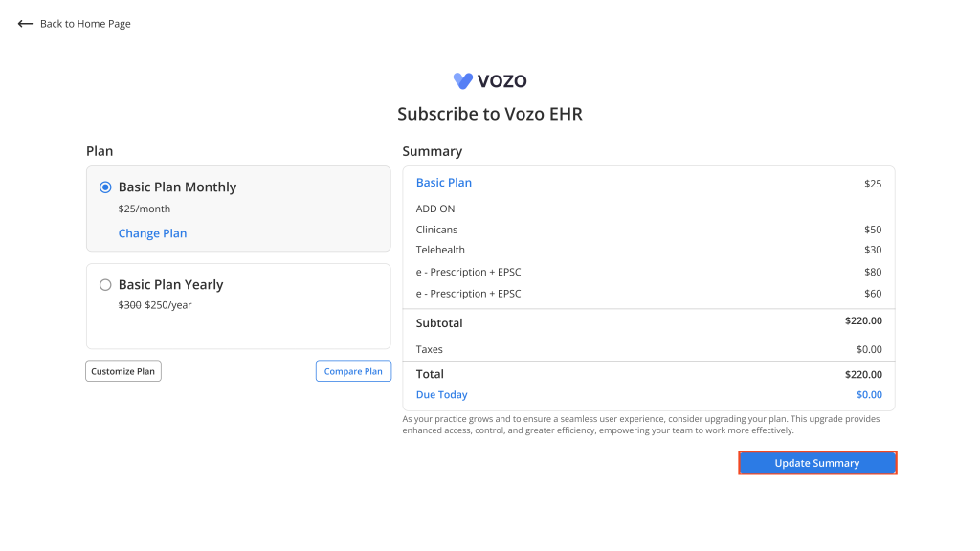Click the Compare Plan button
The image size is (980, 551).
[353, 371]
